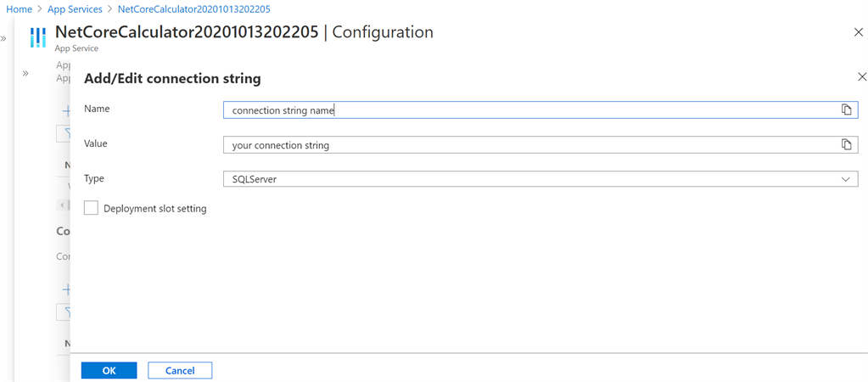Screen dimensions: 868x382
Task: Open App Services breadcrumb link
Action: pos(75,9)
